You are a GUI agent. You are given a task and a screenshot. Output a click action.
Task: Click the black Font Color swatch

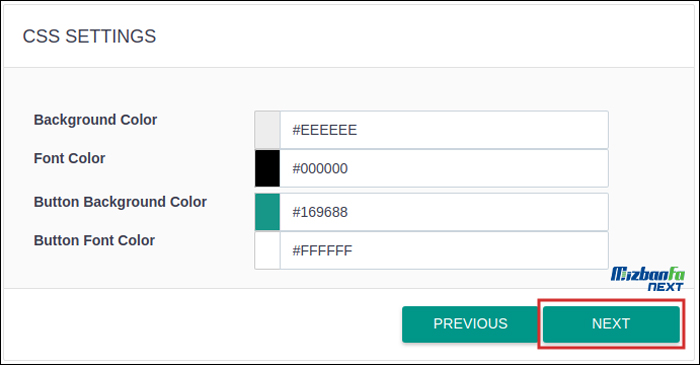pos(267,168)
